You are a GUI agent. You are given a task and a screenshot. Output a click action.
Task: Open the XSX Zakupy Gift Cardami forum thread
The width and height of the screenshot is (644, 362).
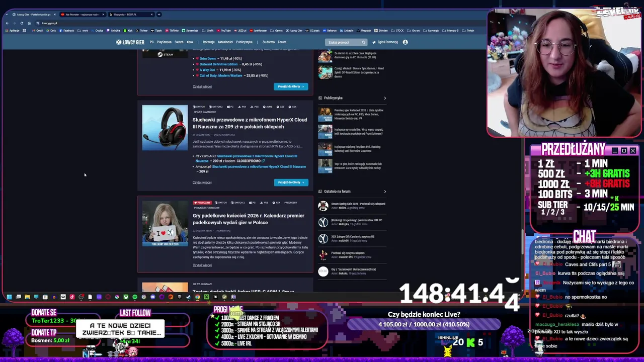[x=353, y=237]
